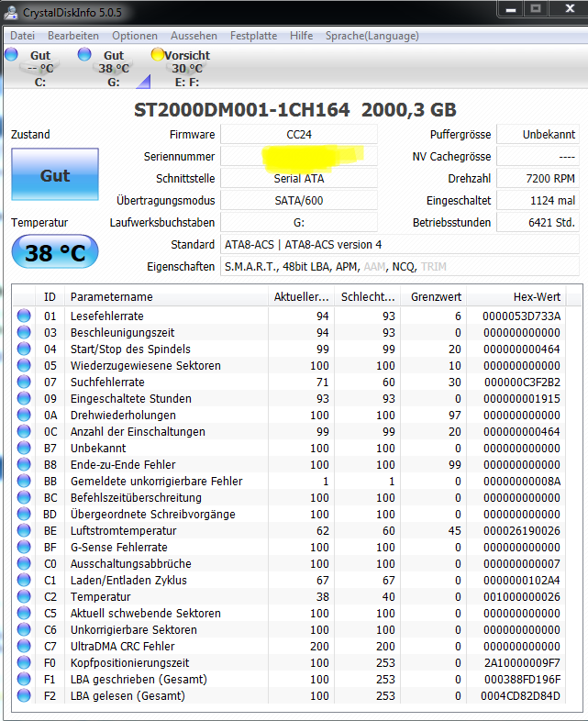This screenshot has width=588, height=721.
Task: Click the Hex-Wert column header
Action: point(516,297)
